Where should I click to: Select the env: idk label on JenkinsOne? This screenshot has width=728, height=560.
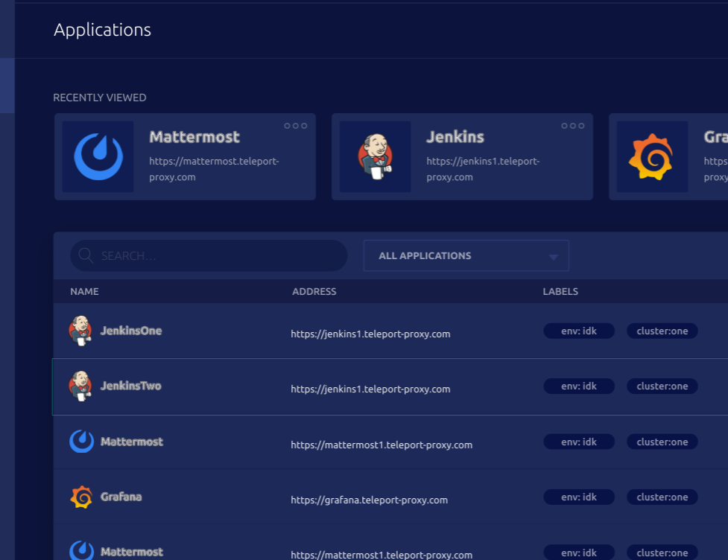tap(579, 331)
